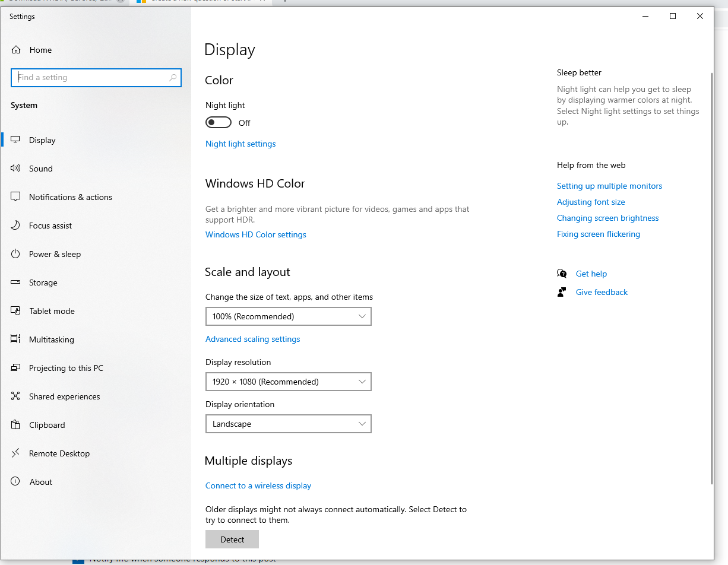
Task: Click the Get help link
Action: point(591,274)
